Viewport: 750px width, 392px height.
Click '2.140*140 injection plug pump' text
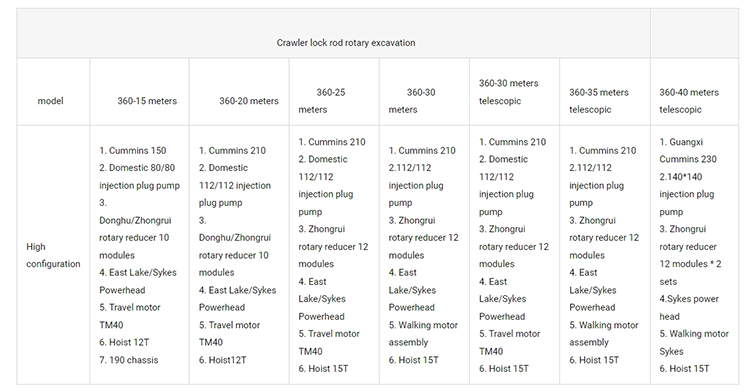click(686, 194)
